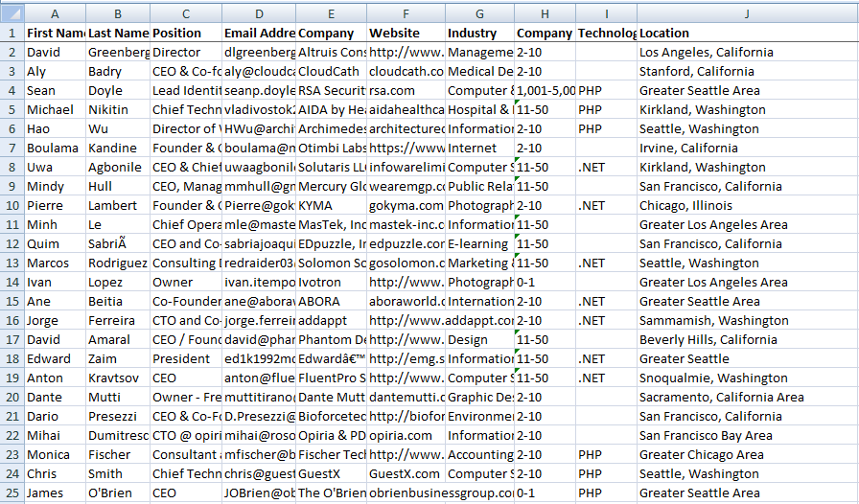Click the '1,001-5,00' company size cell
859x504 pixels.
(x=546, y=90)
